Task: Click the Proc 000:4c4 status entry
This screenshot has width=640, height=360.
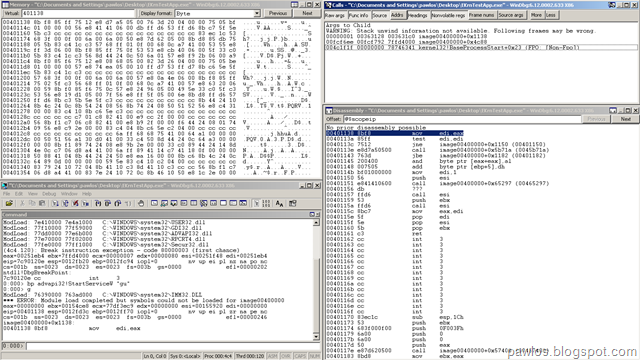Action: click(x=218, y=356)
